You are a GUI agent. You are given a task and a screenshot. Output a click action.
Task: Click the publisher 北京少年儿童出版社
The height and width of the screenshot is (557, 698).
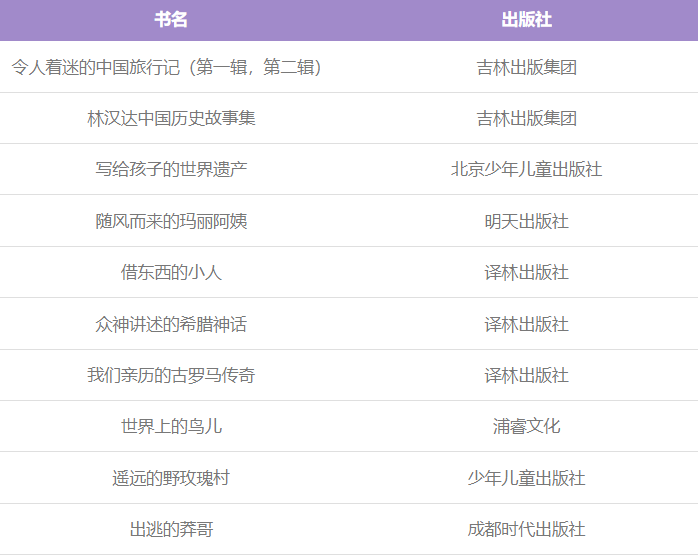tap(527, 169)
